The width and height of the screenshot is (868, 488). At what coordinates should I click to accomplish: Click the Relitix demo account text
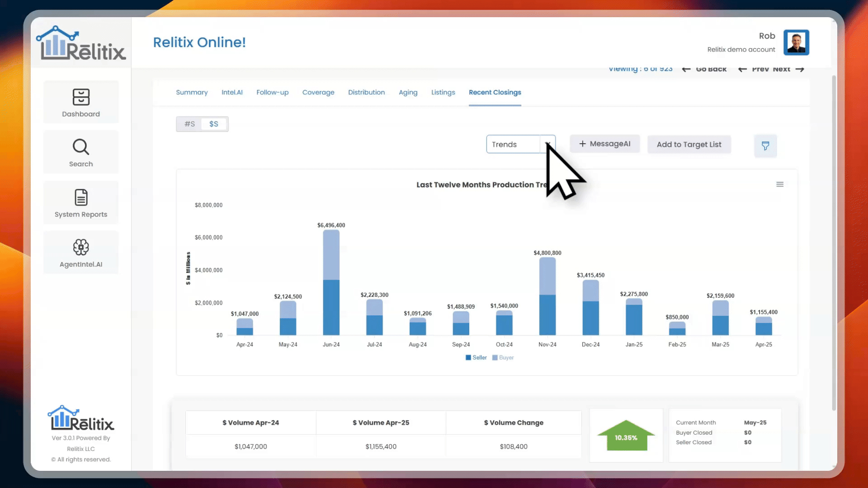point(741,49)
